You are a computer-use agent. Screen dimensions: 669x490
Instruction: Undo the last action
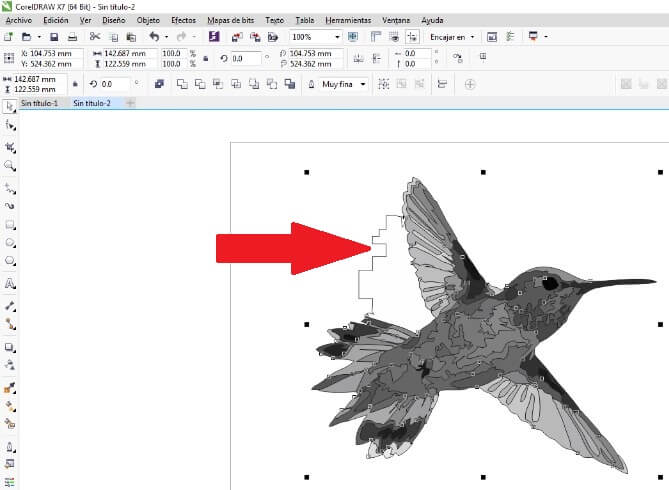click(x=154, y=37)
